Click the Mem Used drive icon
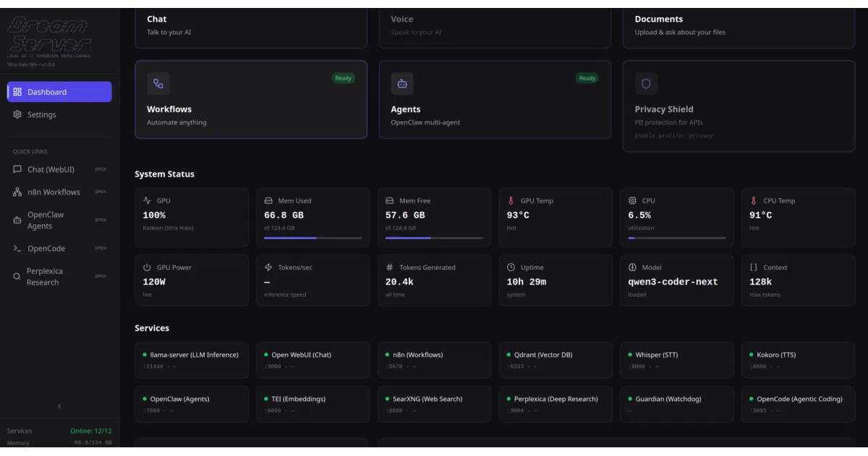Screen dimensions: 868x456 click(x=268, y=200)
